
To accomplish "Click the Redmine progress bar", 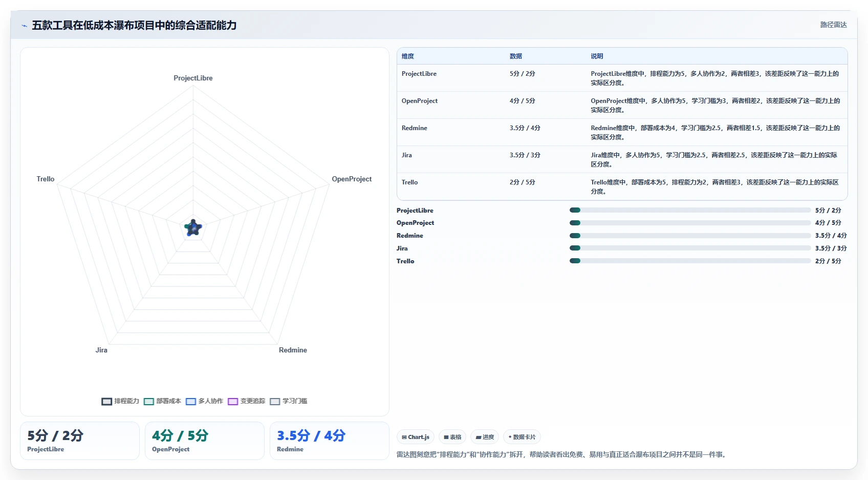I will pyautogui.click(x=690, y=236).
